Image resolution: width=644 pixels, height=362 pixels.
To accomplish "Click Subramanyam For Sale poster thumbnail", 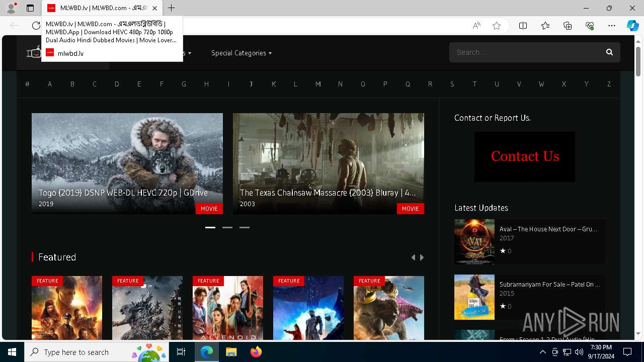I will 474,297.
